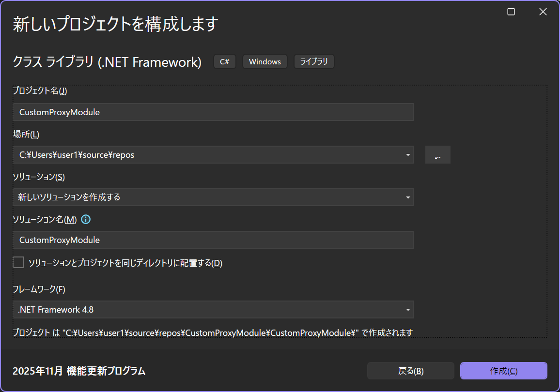Expand the 場所 location dropdown arrow
Screen dimensions: 560x392
[x=407, y=155]
